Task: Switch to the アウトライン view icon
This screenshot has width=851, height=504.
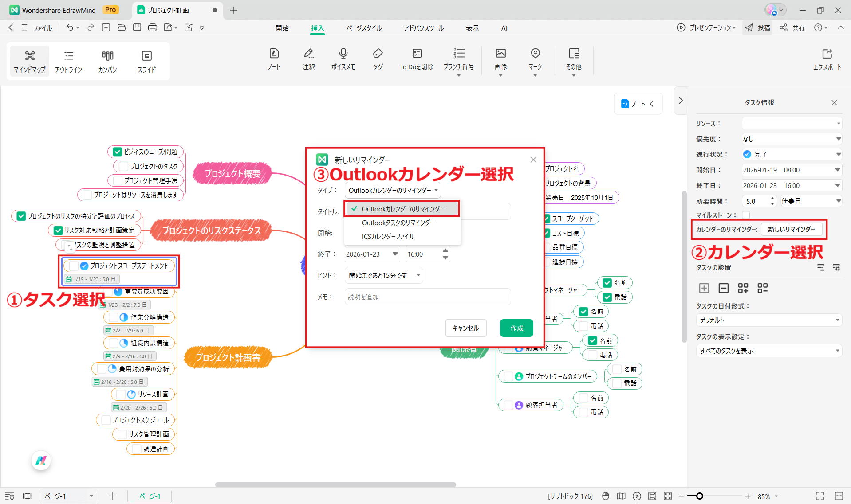Action: click(68, 61)
